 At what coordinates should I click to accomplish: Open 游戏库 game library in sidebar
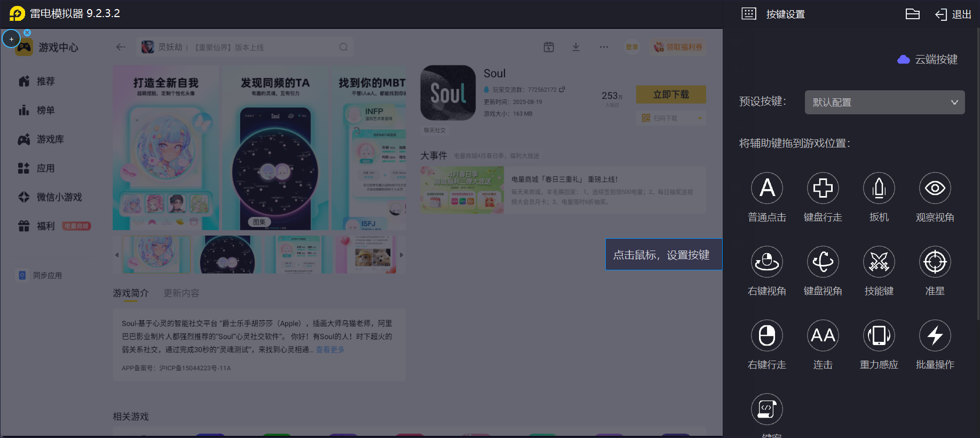pos(41,139)
